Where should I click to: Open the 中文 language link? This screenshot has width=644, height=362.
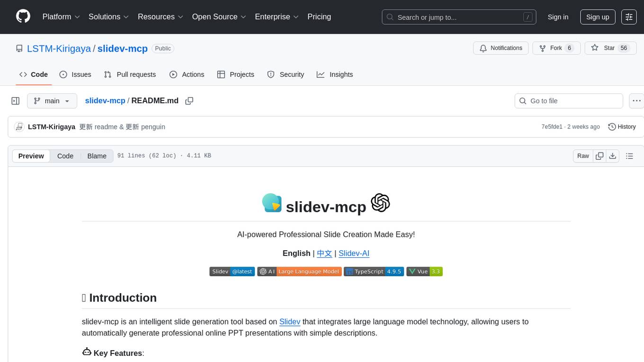324,253
